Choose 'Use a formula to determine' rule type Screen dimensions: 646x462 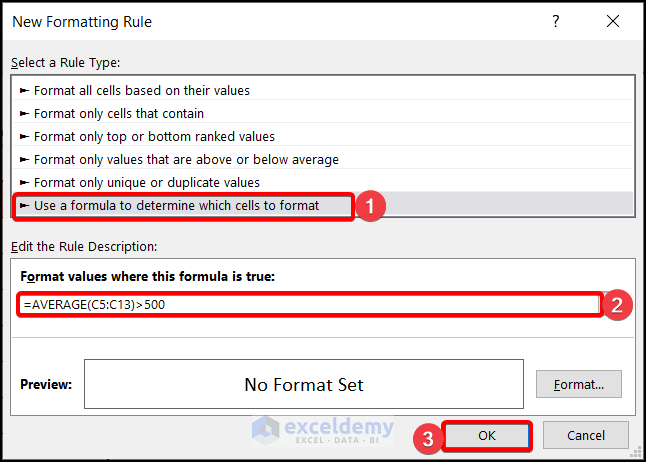[x=176, y=205]
